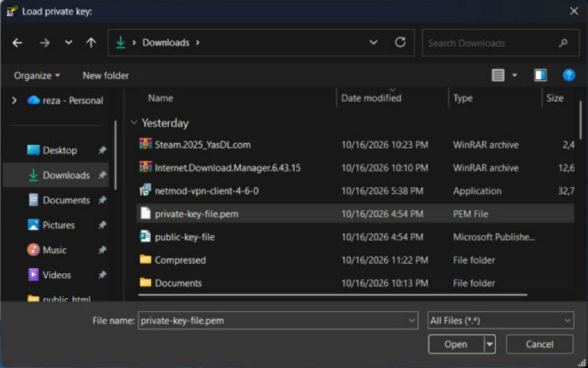Open the recent locations dropdown arrow
This screenshot has height=368, width=588.
click(69, 42)
